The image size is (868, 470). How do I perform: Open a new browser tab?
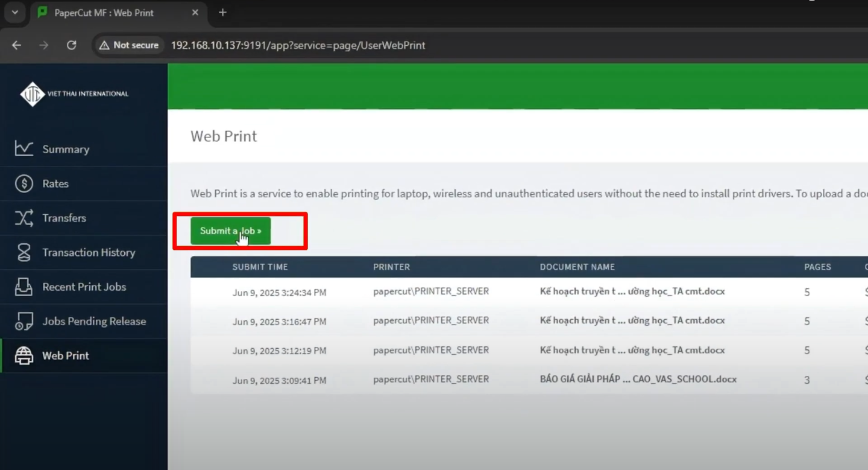[222, 13]
